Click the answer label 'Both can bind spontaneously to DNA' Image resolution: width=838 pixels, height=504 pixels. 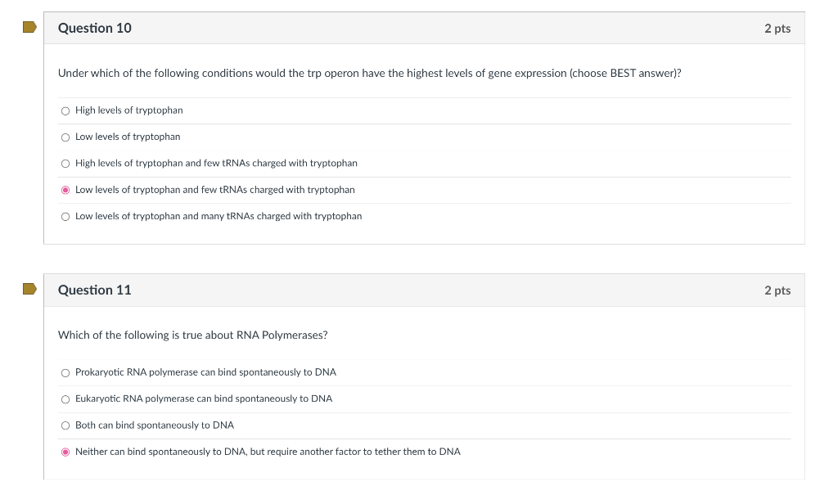tap(155, 425)
